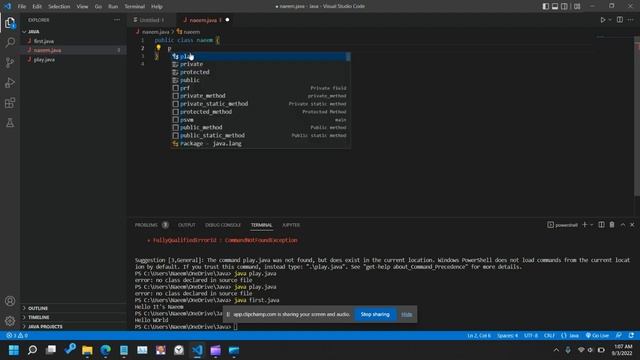Select the powershell terminal label

click(x=562, y=225)
